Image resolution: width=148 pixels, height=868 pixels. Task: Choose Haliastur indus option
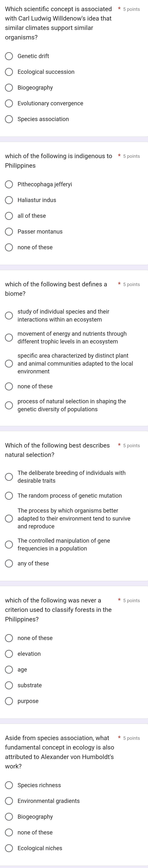(x=9, y=200)
